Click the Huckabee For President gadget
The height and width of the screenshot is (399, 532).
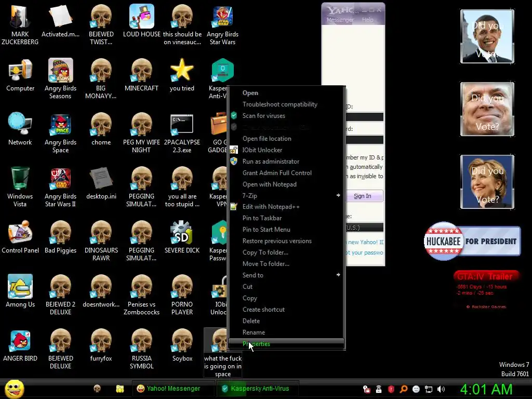(472, 241)
